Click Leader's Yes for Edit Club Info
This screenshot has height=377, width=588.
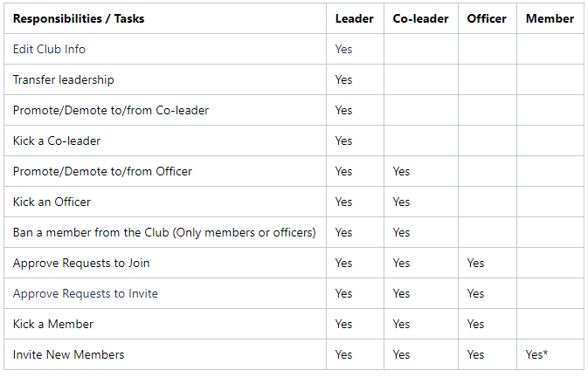[x=343, y=49]
